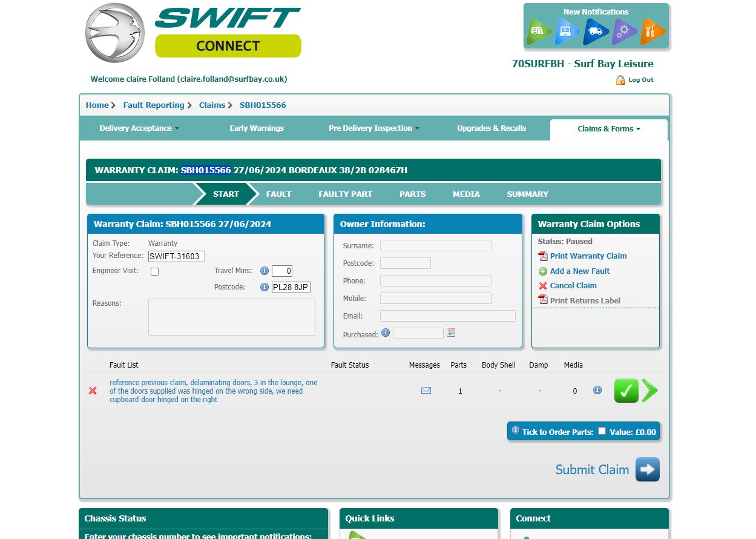Click the Claims breadcrumb link
The height and width of the screenshot is (539, 756).
pyautogui.click(x=212, y=105)
